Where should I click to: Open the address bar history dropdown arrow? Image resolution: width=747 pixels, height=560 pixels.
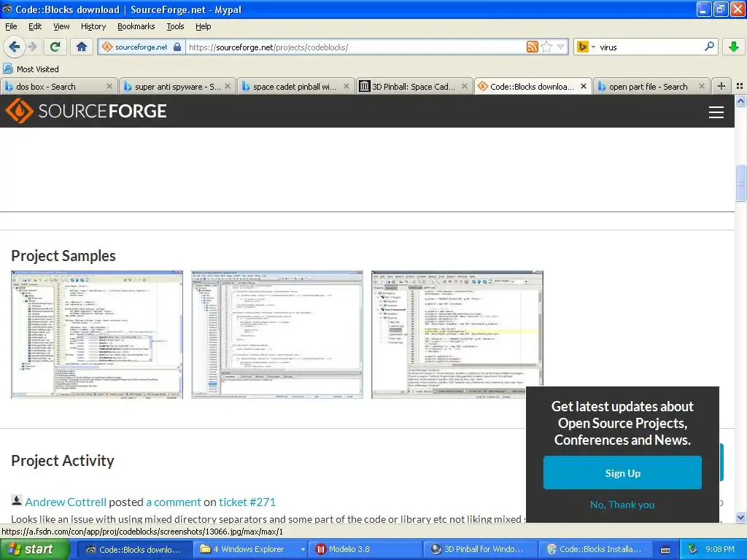coord(561,47)
